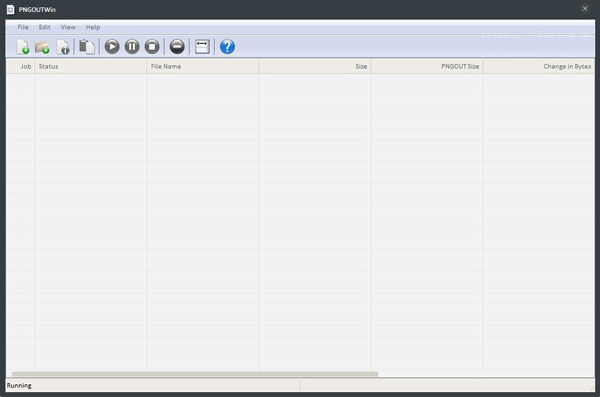Sort by Change in Bytes column header
Viewport: 600px width, 397px height.
coord(539,66)
